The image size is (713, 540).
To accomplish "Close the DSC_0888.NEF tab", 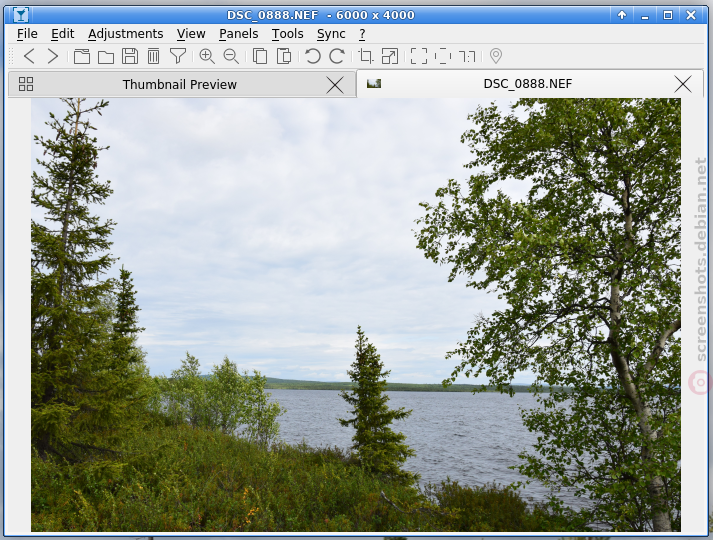I will coord(683,84).
